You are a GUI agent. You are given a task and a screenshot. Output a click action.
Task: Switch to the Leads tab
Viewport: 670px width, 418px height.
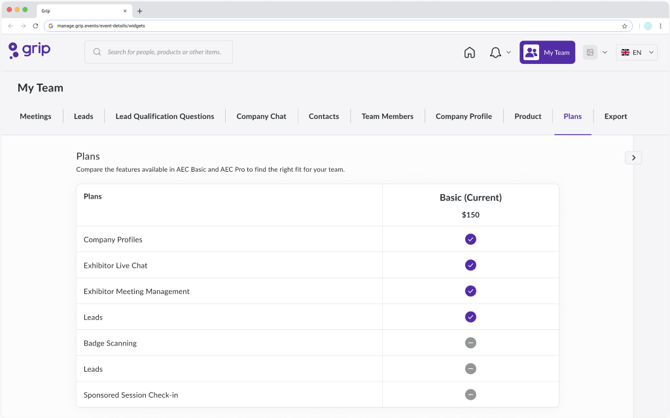(x=83, y=116)
